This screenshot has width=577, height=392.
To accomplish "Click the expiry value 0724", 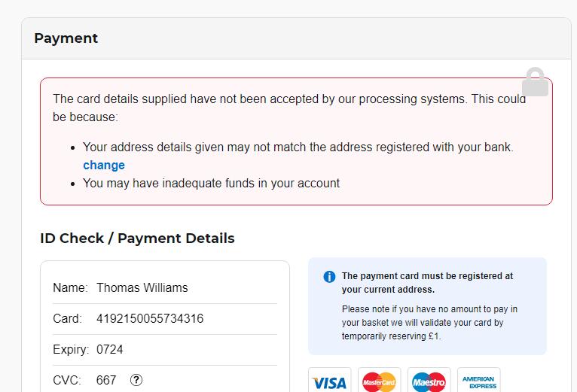I will pos(110,349).
